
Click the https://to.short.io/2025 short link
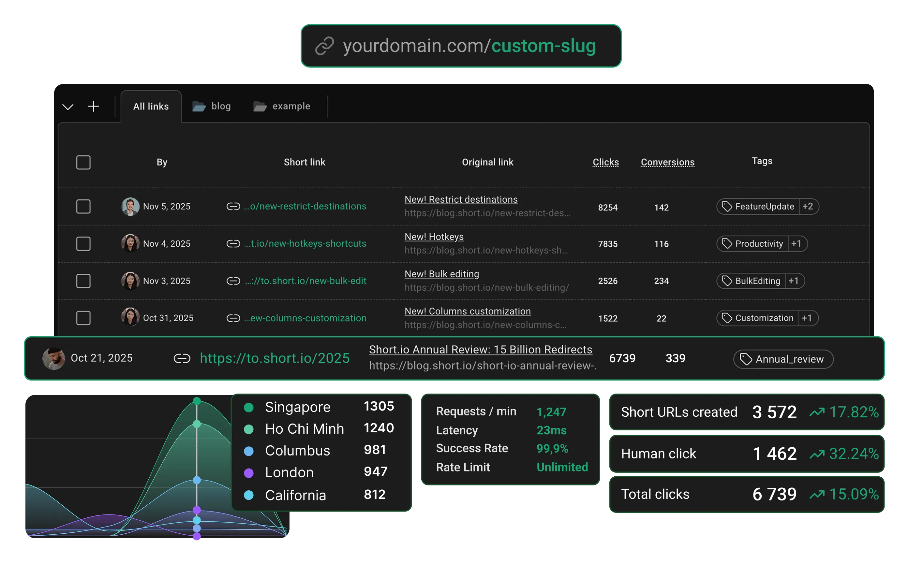pos(275,358)
